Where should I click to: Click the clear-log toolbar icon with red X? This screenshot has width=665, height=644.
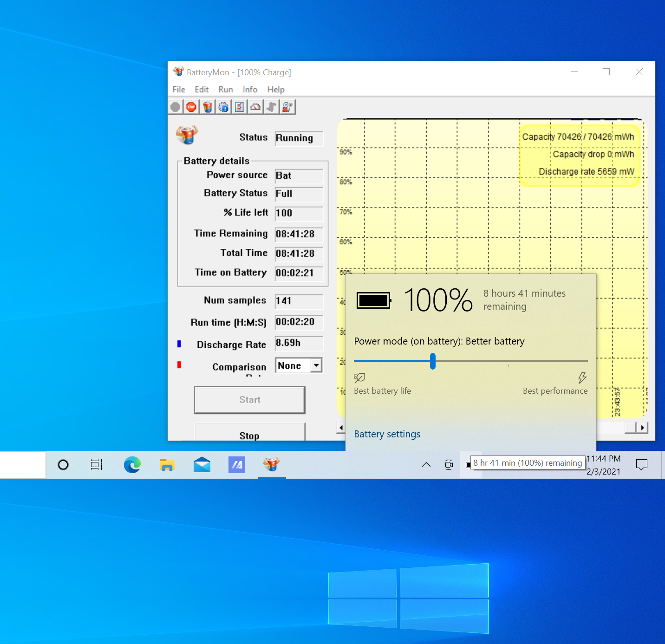(287, 107)
